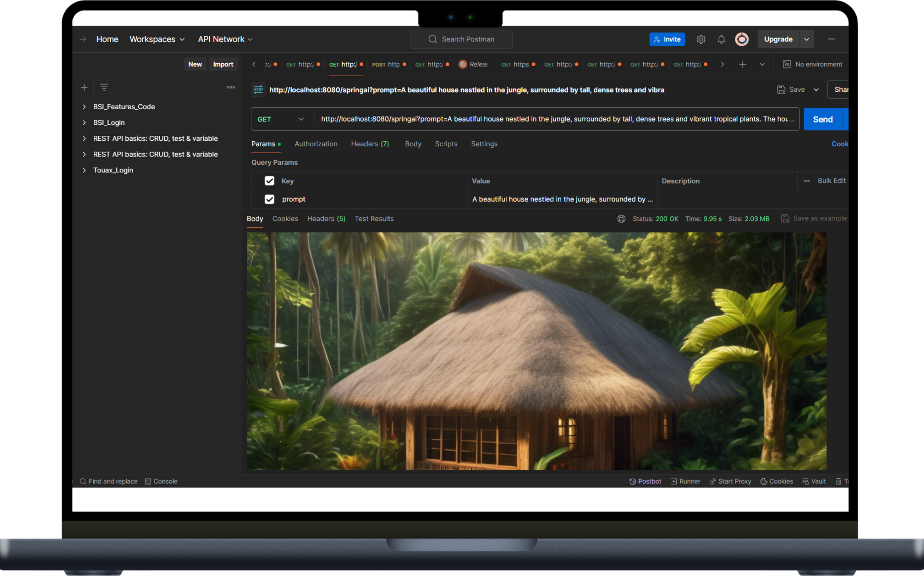Click the Save button
The height and width of the screenshot is (576, 924).
coord(791,89)
